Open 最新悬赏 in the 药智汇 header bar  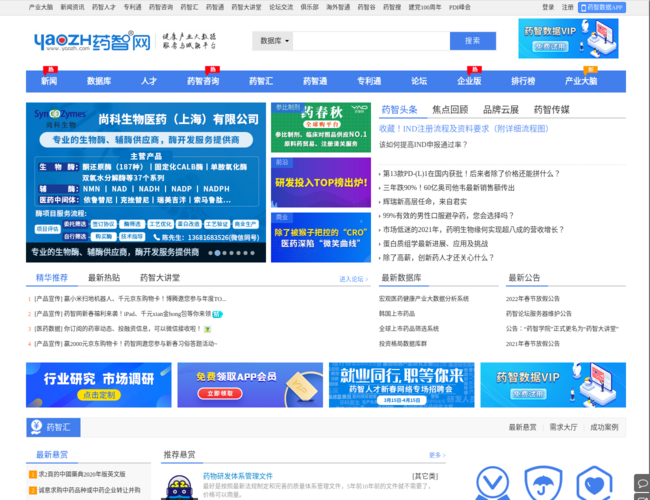(522, 427)
